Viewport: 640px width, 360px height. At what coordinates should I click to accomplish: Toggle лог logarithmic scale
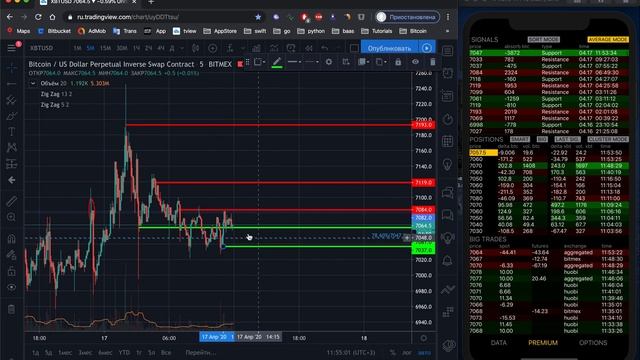[407, 352]
